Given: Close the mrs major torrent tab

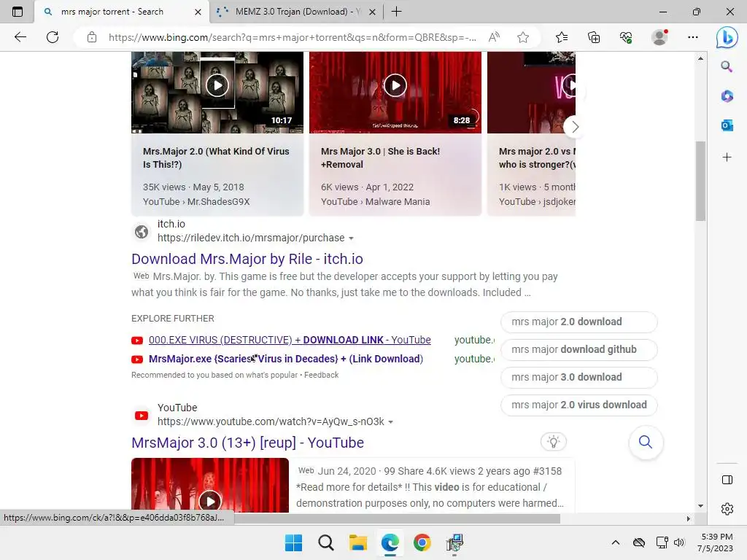Looking at the screenshot, I should pos(198,12).
